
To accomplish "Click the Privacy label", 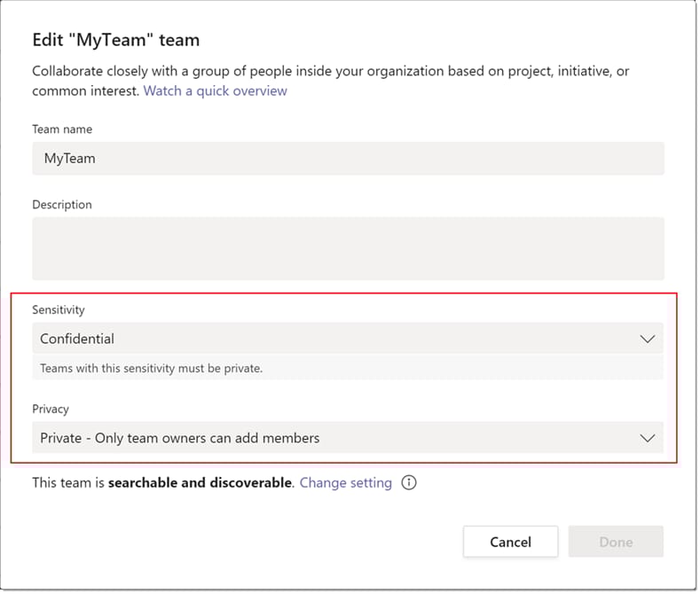I will tap(51, 409).
